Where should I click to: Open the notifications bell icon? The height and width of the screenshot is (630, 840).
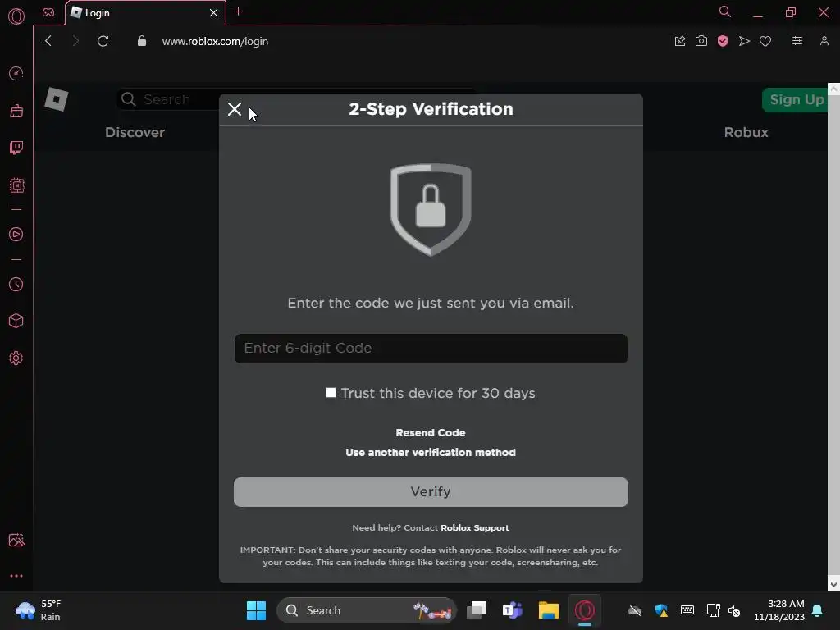[x=818, y=610]
